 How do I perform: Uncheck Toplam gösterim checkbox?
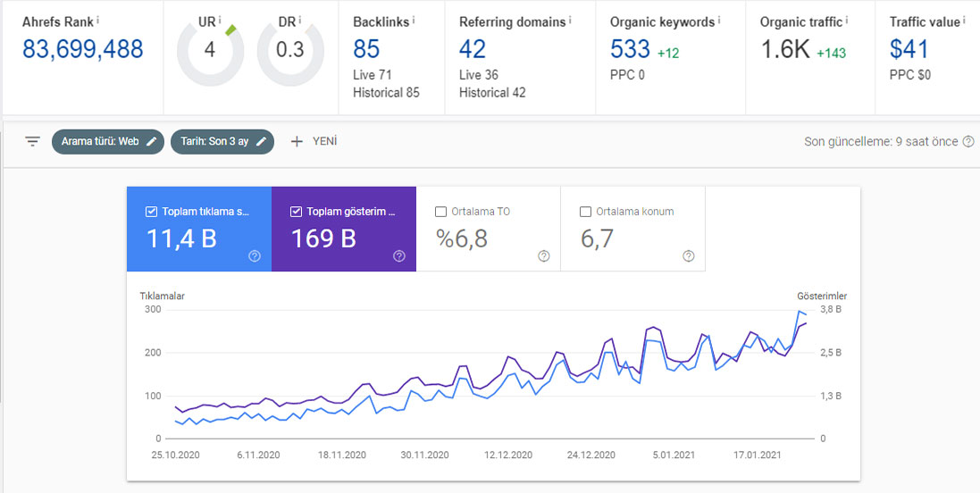pos(296,212)
